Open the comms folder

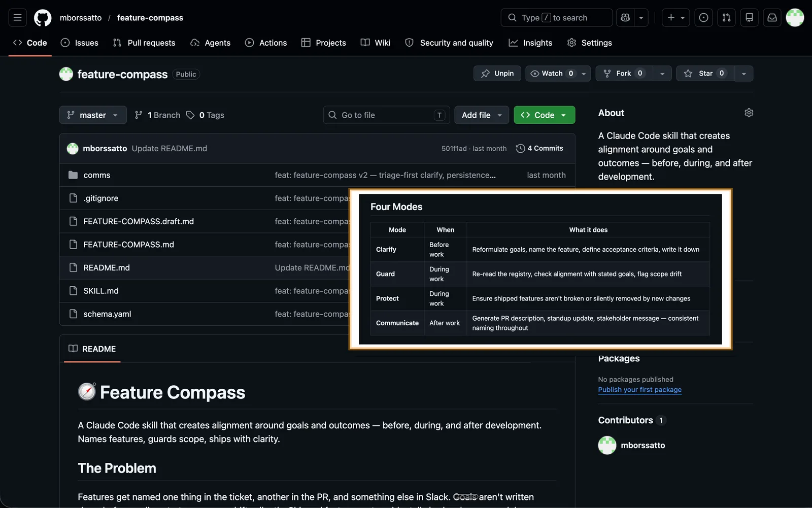point(97,175)
